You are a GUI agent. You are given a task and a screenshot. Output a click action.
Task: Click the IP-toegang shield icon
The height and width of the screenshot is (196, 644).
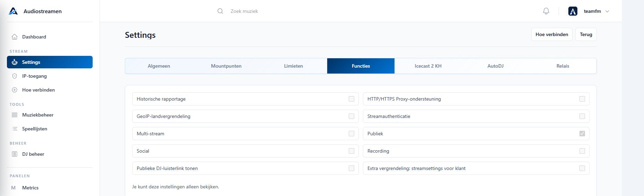point(15,76)
